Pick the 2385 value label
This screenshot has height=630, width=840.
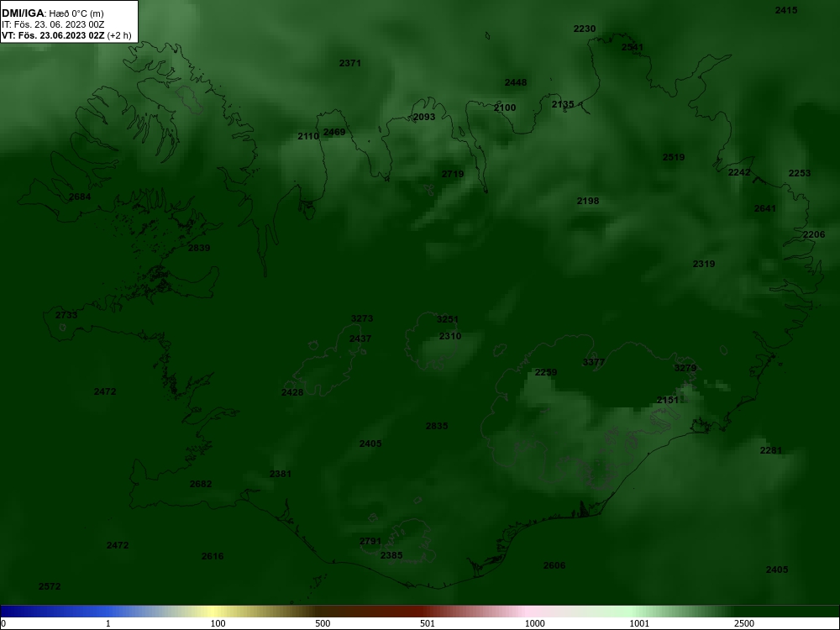[391, 555]
